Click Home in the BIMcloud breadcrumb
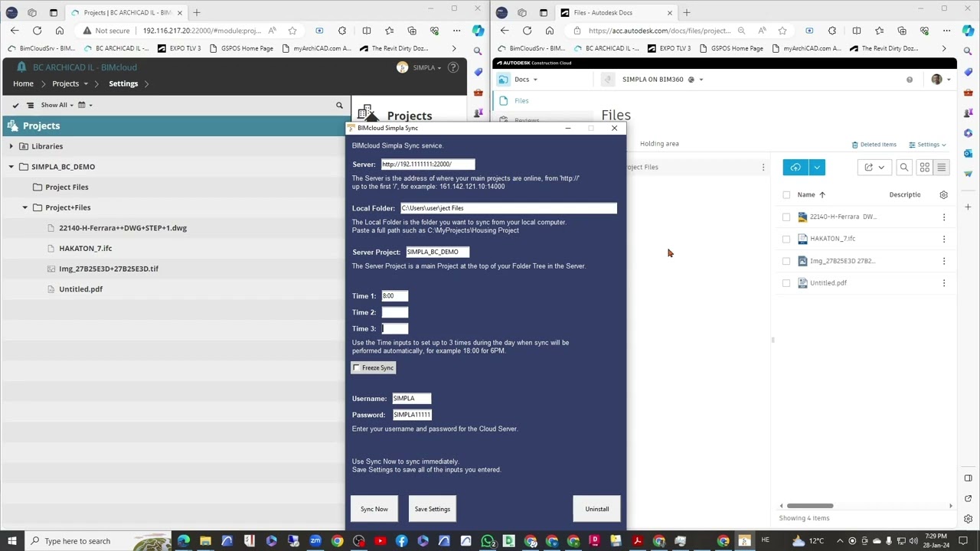Image resolution: width=980 pixels, height=551 pixels. (23, 83)
